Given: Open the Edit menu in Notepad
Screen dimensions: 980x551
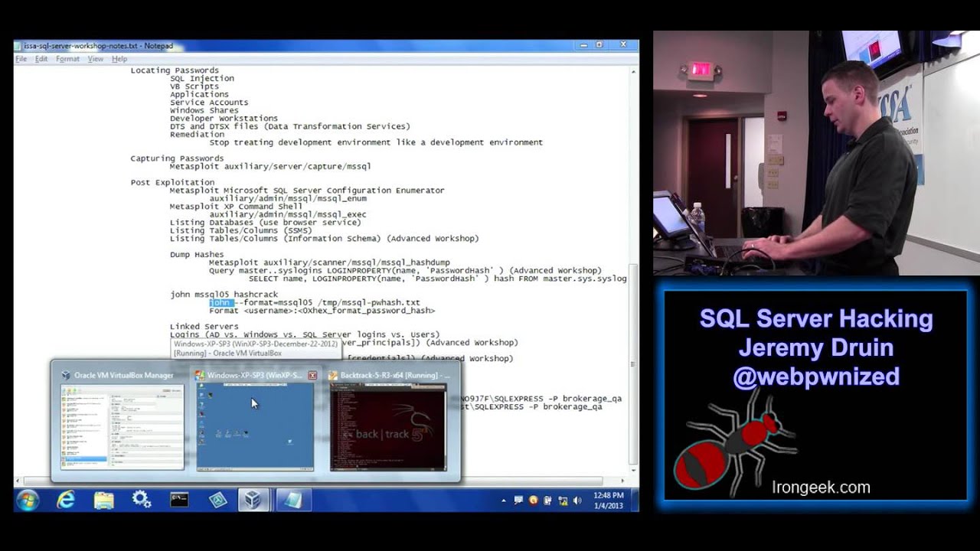Looking at the screenshot, I should (x=41, y=59).
